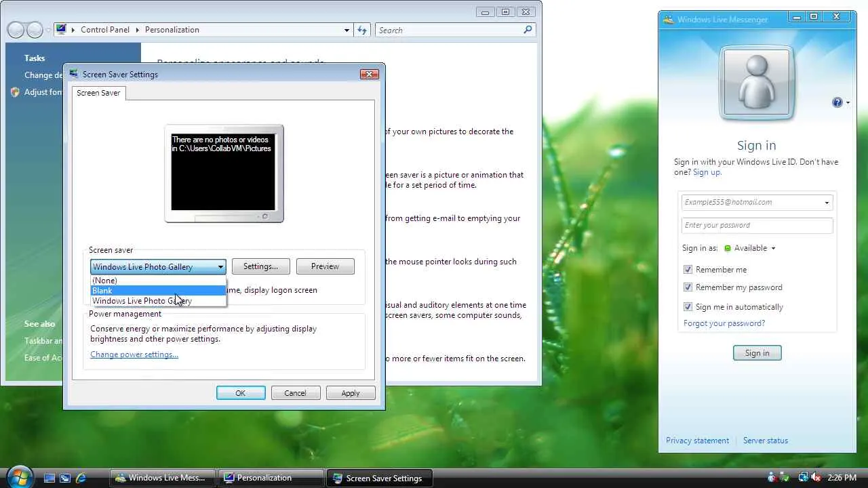Open the Screen saver combo box
The width and height of the screenshot is (868, 488).
(x=158, y=267)
